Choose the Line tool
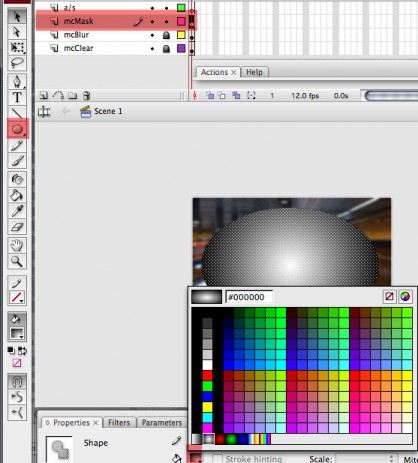 click(17, 113)
